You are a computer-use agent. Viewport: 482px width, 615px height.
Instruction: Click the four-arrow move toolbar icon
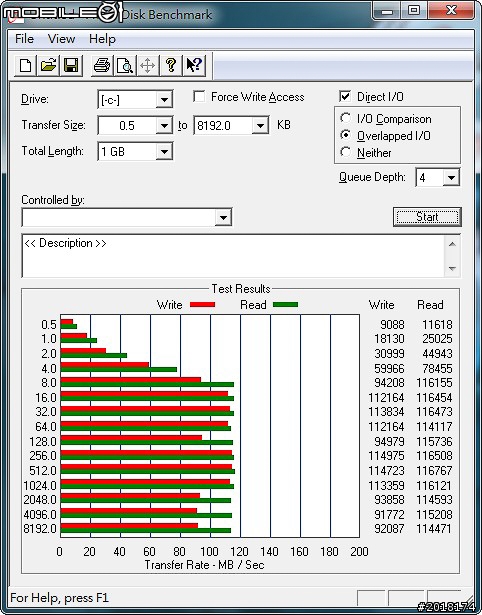pyautogui.click(x=147, y=65)
